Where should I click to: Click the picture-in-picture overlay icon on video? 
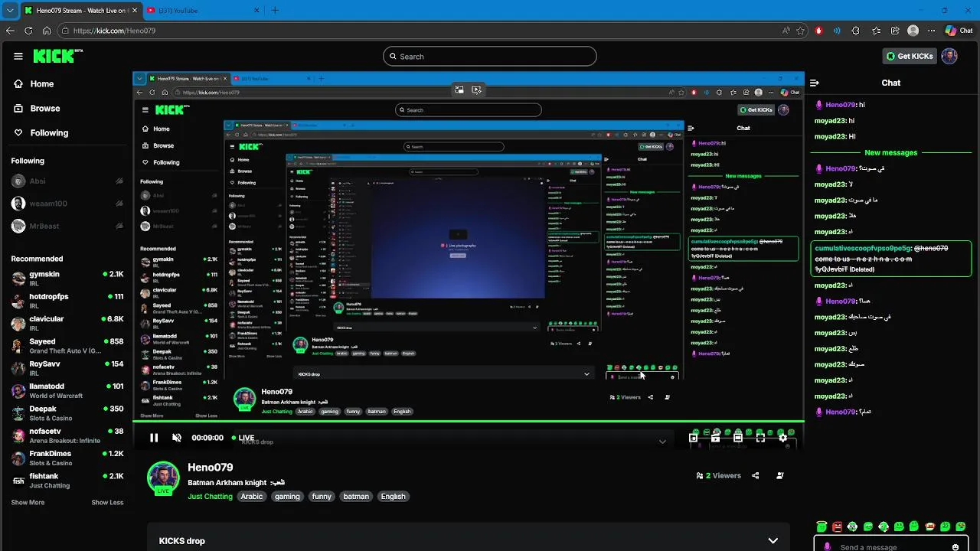coord(459,90)
